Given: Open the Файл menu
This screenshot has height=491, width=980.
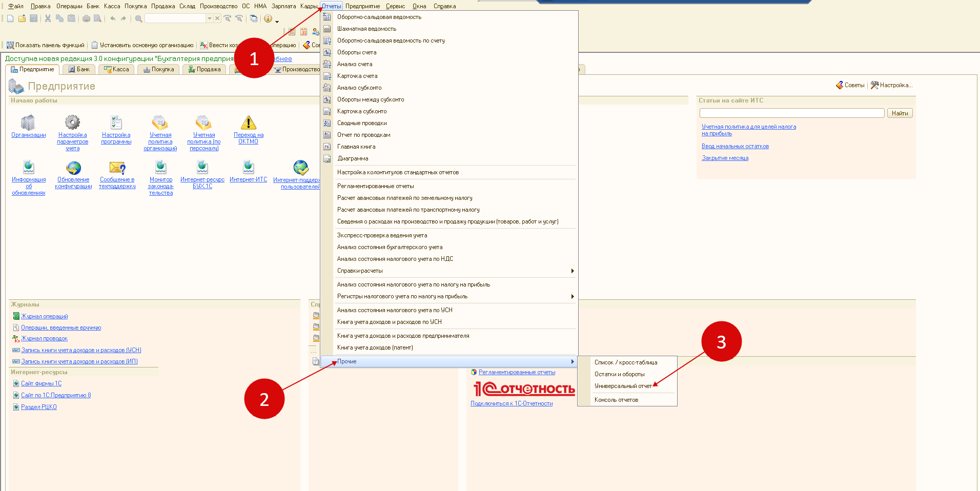Looking at the screenshot, I should [x=16, y=6].
